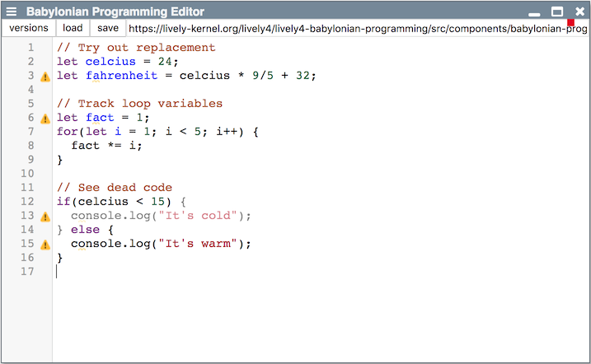Minimize the Babylonian Programming Editor window
Screen dimensions: 591x364
(x=534, y=12)
